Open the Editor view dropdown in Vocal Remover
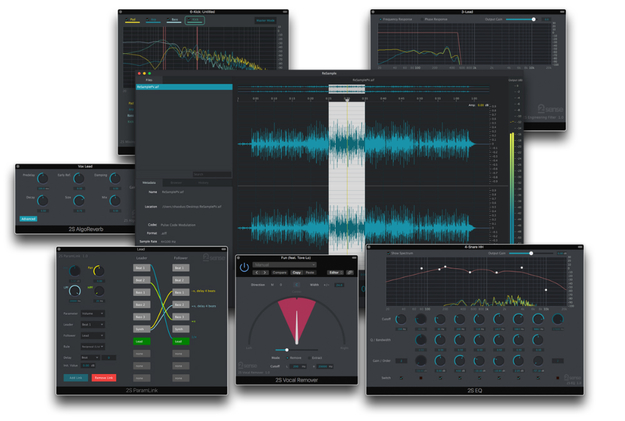 tap(335, 273)
